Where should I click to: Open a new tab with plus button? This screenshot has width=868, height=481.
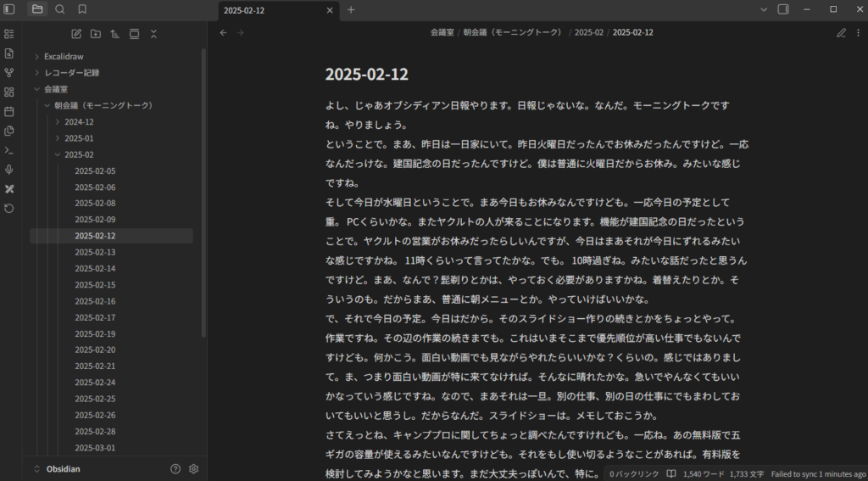(351, 10)
